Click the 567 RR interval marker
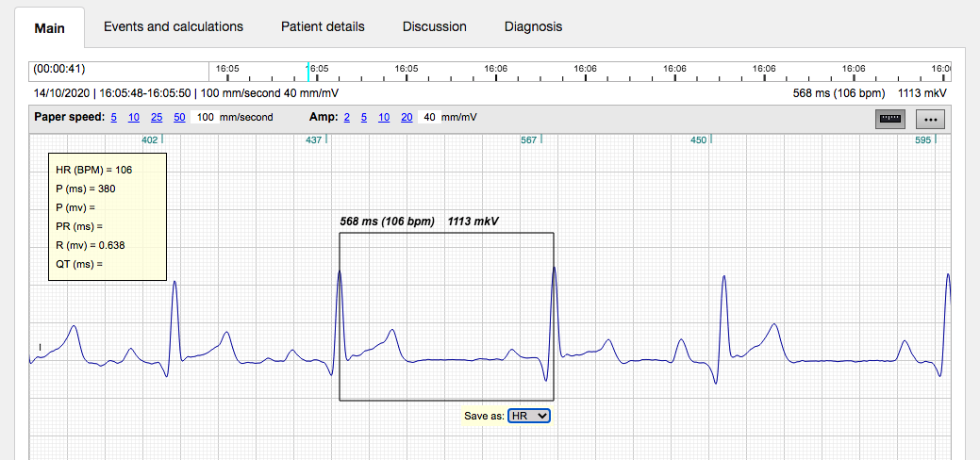This screenshot has height=460, width=980. (x=529, y=140)
